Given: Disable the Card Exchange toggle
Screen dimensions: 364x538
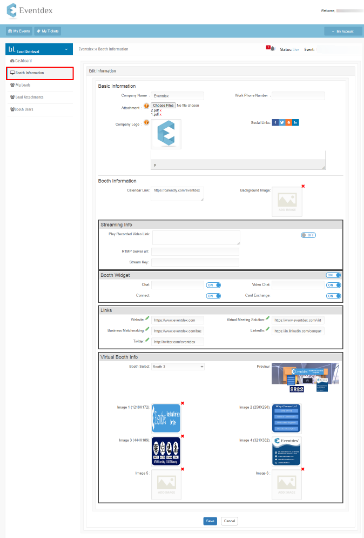Looking at the screenshot, I should coord(333,296).
